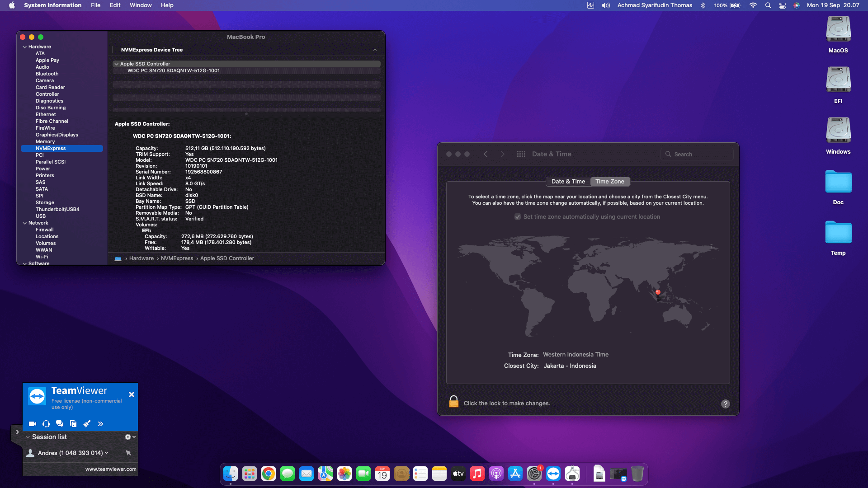The height and width of the screenshot is (488, 868).
Task: Click the remote control arrow icon beside Andres
Action: pyautogui.click(x=128, y=453)
